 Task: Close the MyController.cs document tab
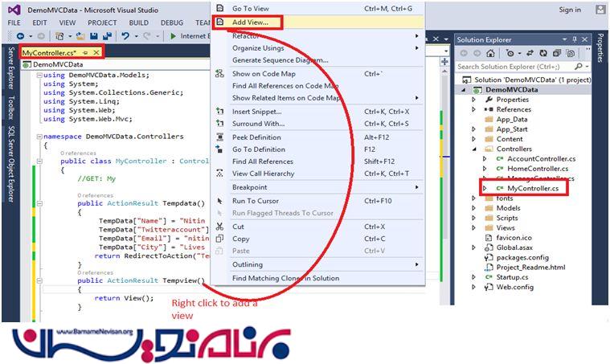pos(96,52)
